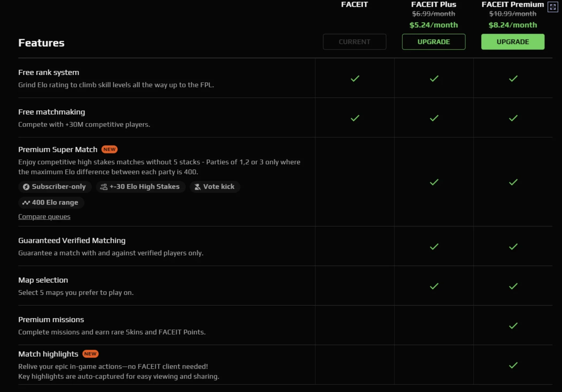The height and width of the screenshot is (392, 562).
Task: Click the disabled CURRENT plan button
Action: point(354,42)
